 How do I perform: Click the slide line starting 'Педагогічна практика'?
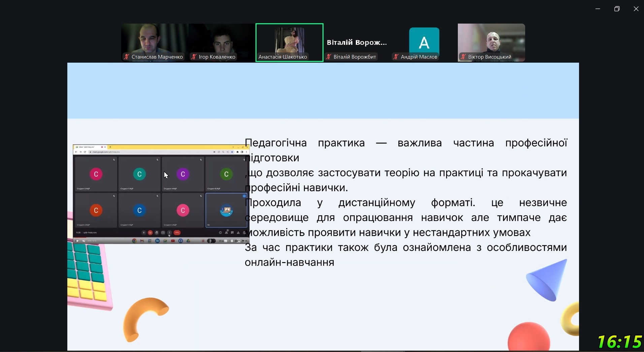(406, 143)
